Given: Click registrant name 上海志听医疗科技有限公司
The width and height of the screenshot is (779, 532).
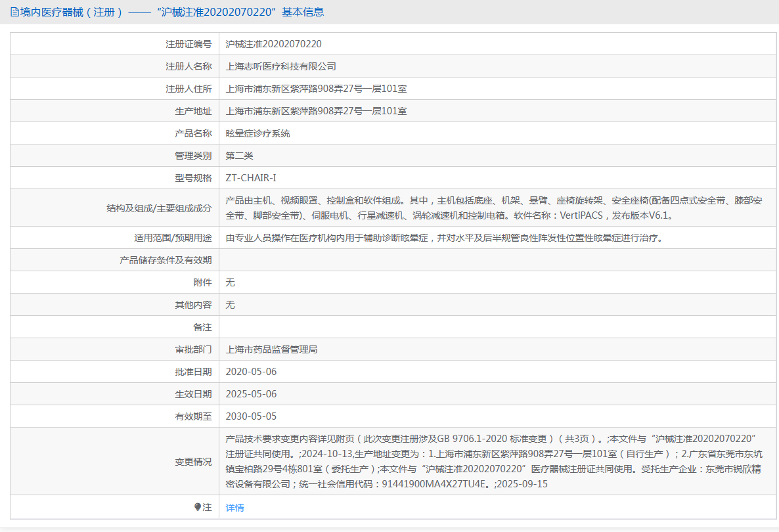Looking at the screenshot, I should [280, 66].
